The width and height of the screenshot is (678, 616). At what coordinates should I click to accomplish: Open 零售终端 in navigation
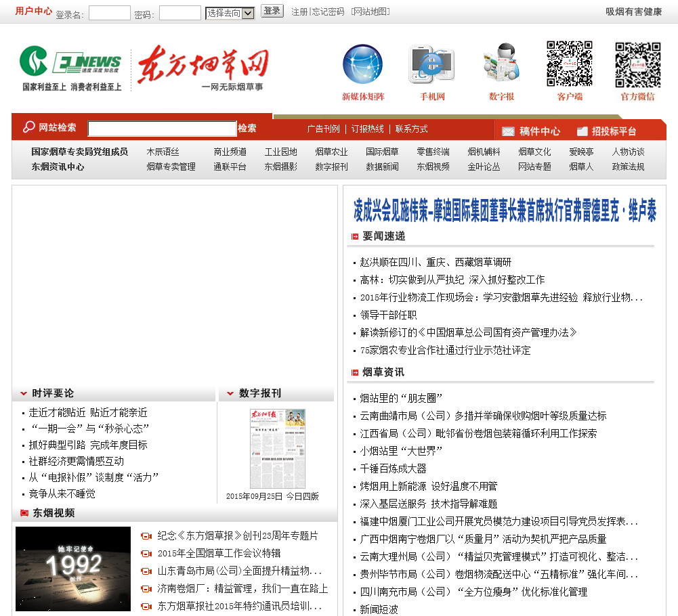[x=433, y=152]
